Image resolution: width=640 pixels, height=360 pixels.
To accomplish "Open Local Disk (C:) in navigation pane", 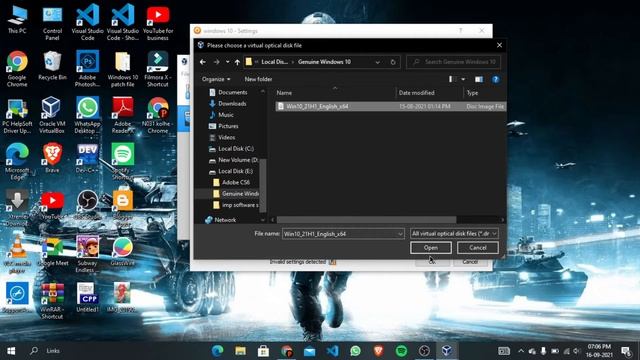I will (236, 149).
